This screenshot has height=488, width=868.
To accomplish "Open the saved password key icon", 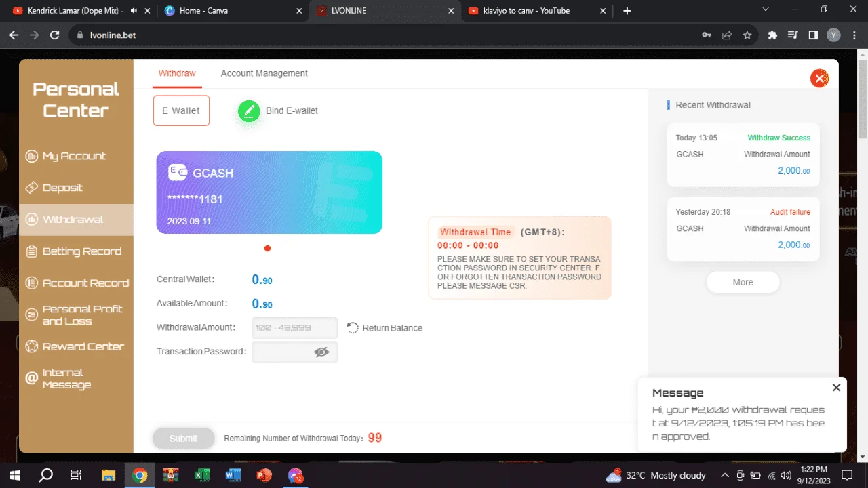I will point(706,35).
